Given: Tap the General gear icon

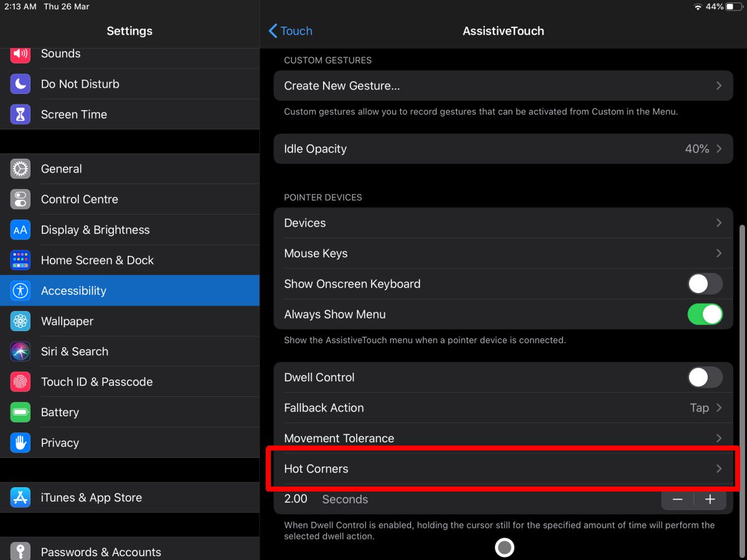Looking at the screenshot, I should pyautogui.click(x=21, y=169).
